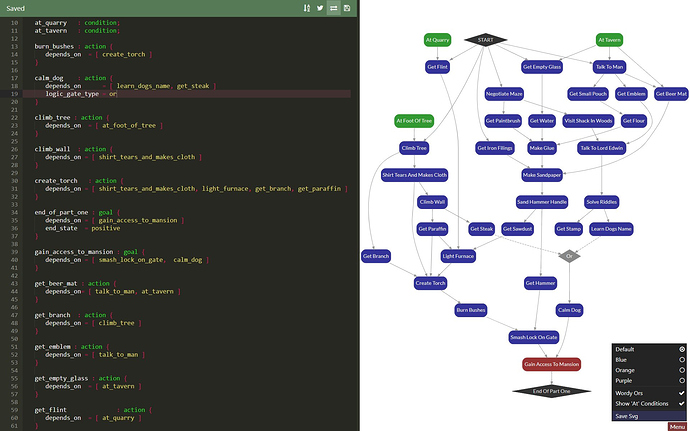The image size is (690, 431).
Task: Select the Create Torch node
Action: point(430,283)
